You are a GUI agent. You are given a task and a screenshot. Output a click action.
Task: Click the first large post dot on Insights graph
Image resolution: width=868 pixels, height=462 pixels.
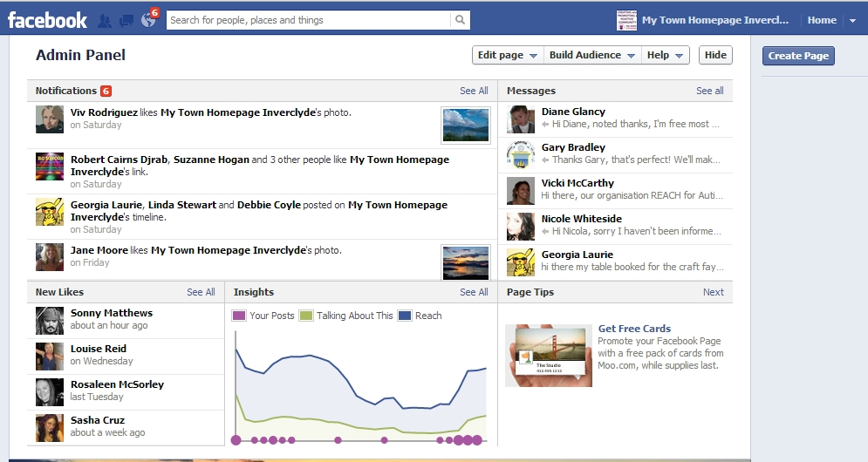(236, 440)
